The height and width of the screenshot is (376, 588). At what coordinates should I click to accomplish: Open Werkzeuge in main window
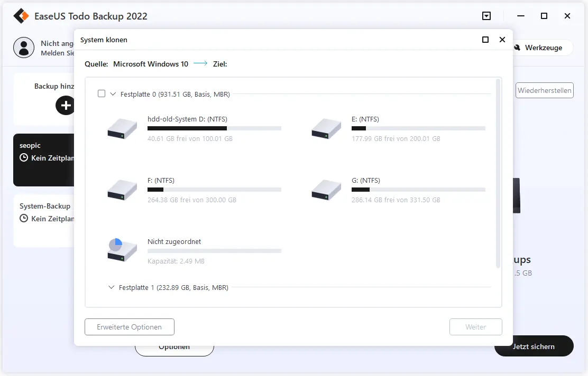click(x=544, y=48)
